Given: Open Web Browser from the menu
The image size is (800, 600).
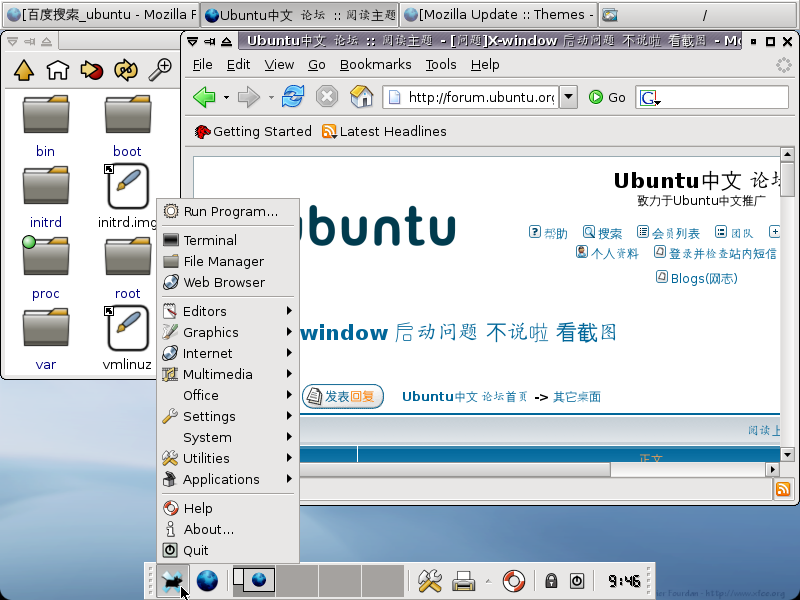Looking at the screenshot, I should pyautogui.click(x=228, y=282).
